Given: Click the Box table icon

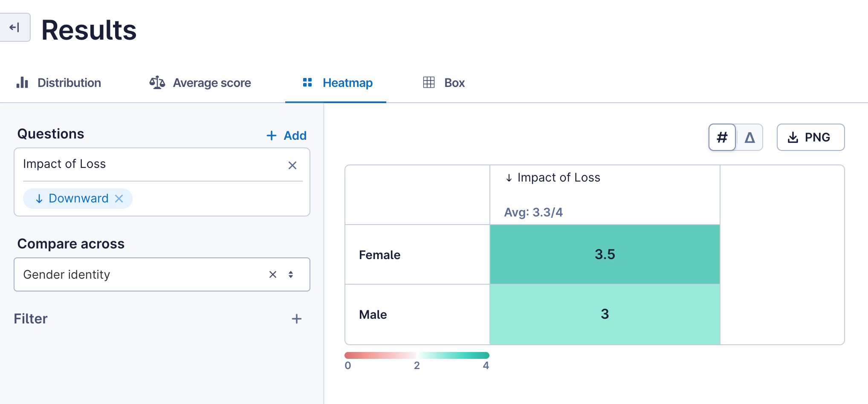Looking at the screenshot, I should 428,82.
